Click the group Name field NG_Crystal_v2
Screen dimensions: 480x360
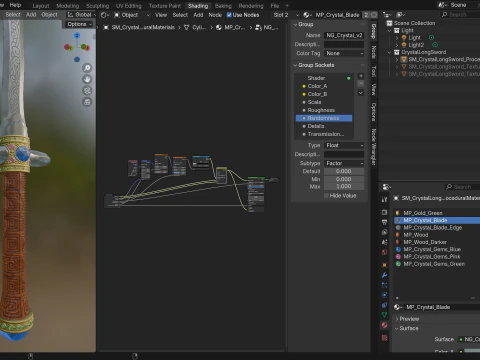pyautogui.click(x=344, y=35)
